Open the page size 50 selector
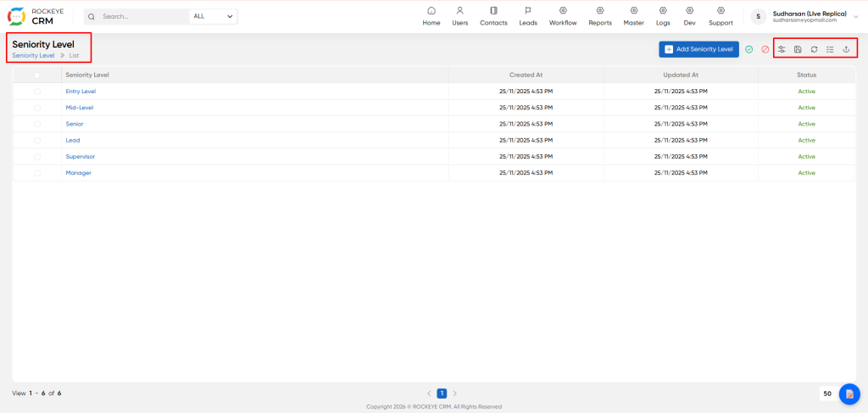Screen dimensions: 868x413 [827, 393]
